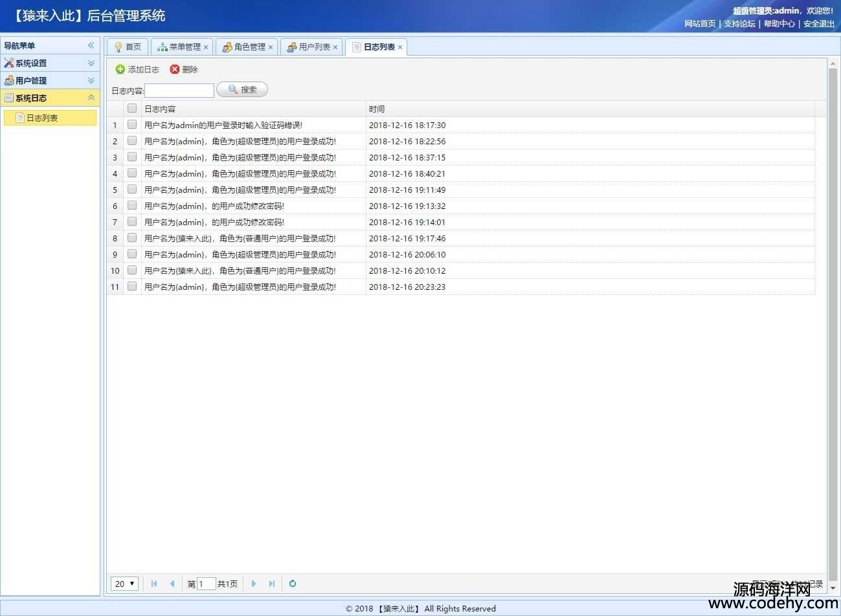Select the log entry timed 2018-12-16 20:23:23

click(x=460, y=287)
